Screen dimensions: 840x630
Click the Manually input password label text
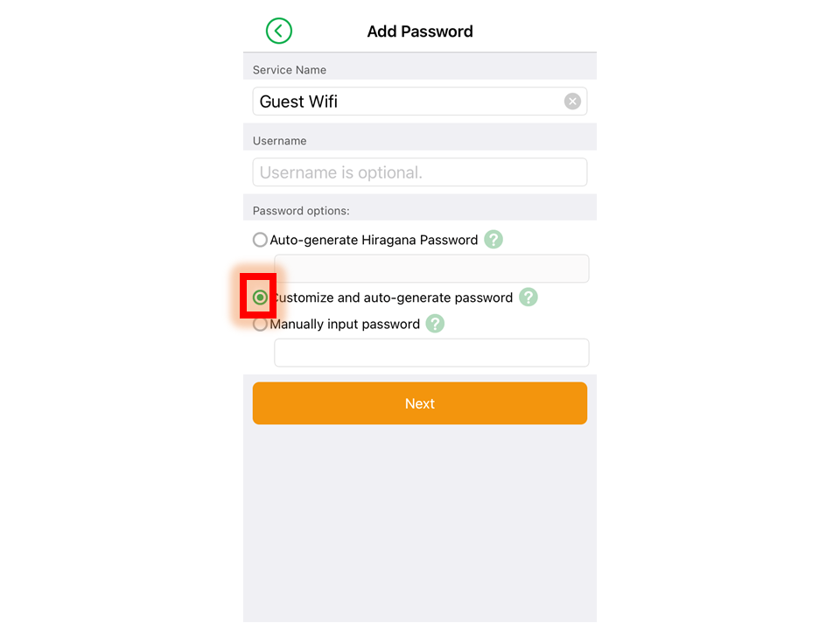pyautogui.click(x=345, y=324)
